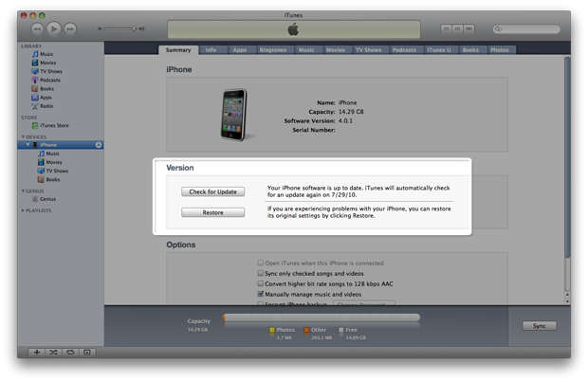Click the play button

point(54,28)
